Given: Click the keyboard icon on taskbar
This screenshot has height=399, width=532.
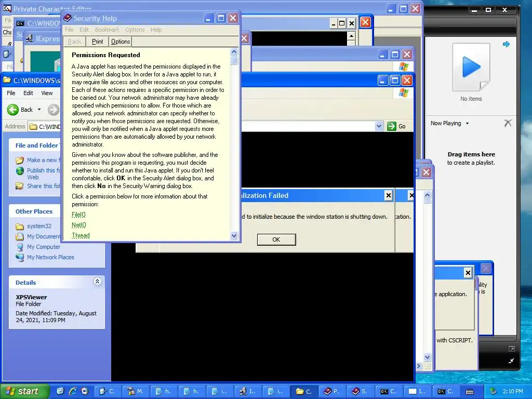Looking at the screenshot, I should 470,392.
